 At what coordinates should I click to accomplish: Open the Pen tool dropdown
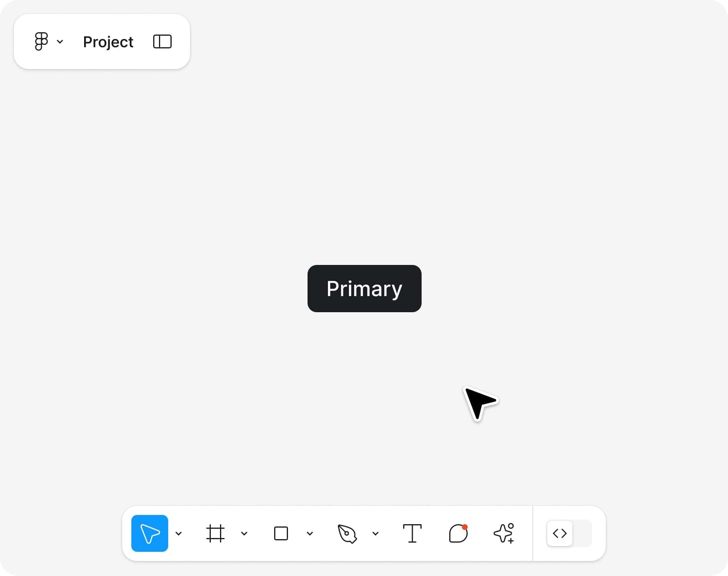tap(376, 533)
